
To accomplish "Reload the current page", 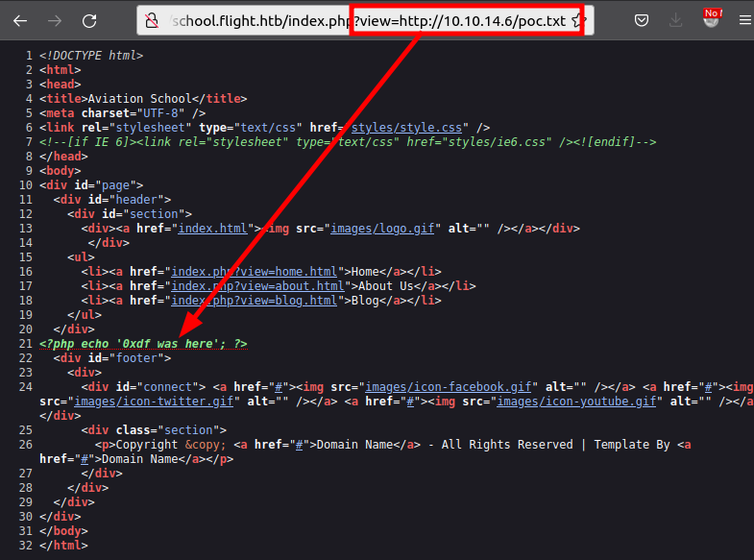I will pos(89,20).
